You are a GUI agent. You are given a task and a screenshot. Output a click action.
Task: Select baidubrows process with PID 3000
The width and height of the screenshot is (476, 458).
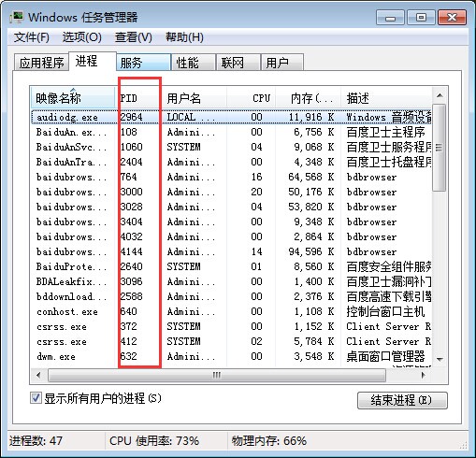[231, 192]
